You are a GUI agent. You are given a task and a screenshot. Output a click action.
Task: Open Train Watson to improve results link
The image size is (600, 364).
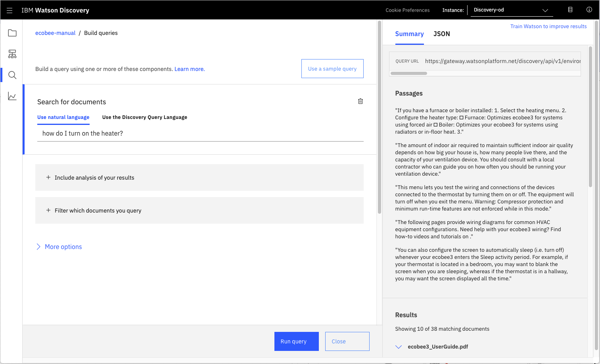[x=548, y=27]
